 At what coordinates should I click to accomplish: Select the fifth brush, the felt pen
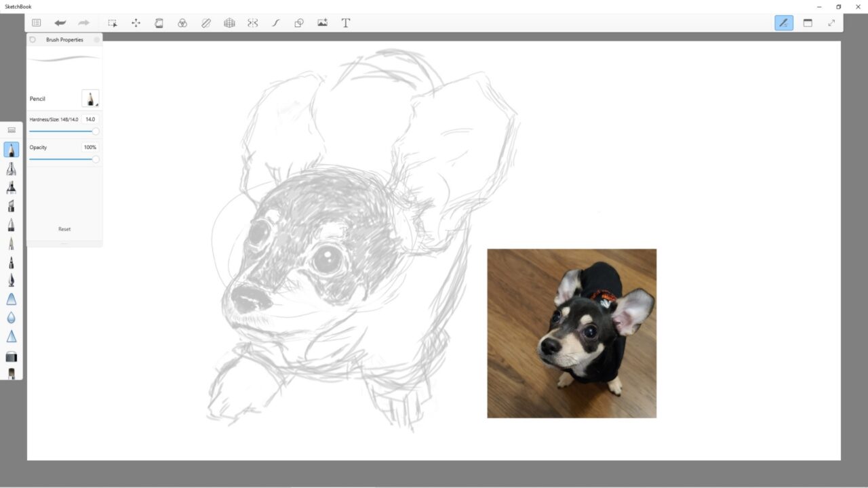click(x=12, y=224)
